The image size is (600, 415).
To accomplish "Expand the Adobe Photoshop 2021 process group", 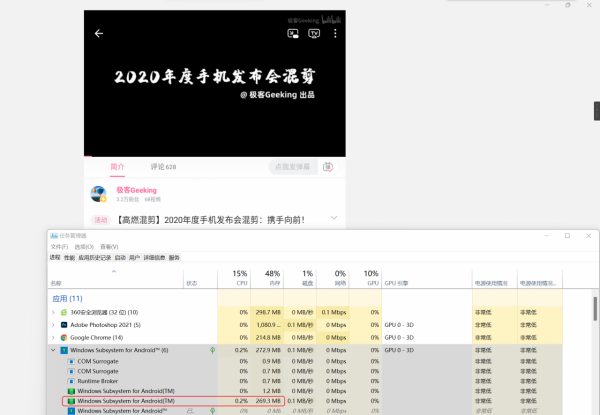I will 53,325.
